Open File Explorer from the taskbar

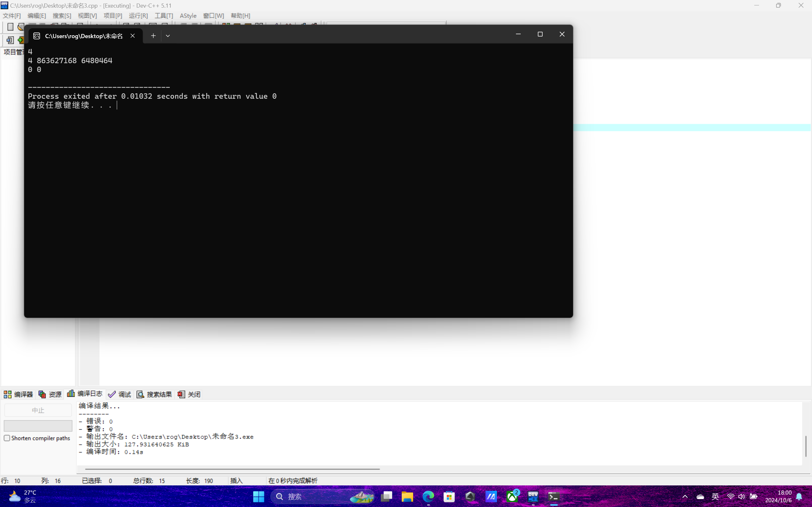407,496
